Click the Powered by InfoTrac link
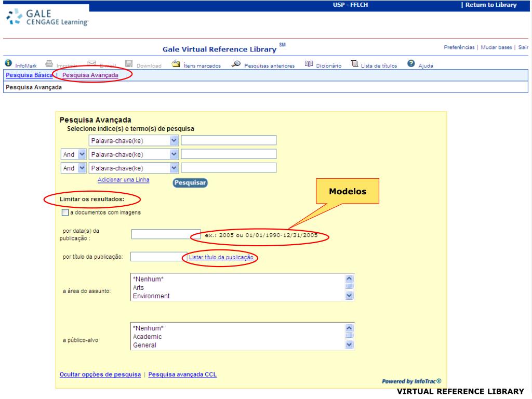Image resolution: width=532 pixels, height=399 pixels. [x=411, y=381]
